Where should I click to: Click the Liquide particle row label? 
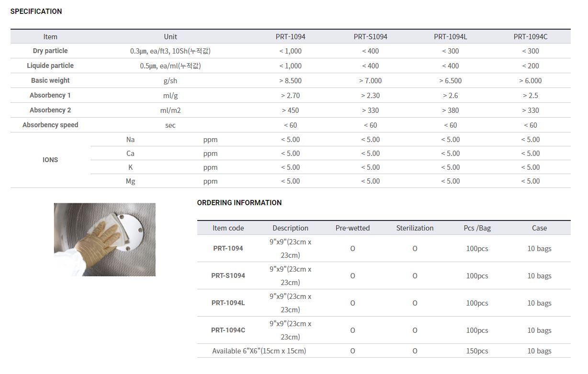tap(50, 66)
